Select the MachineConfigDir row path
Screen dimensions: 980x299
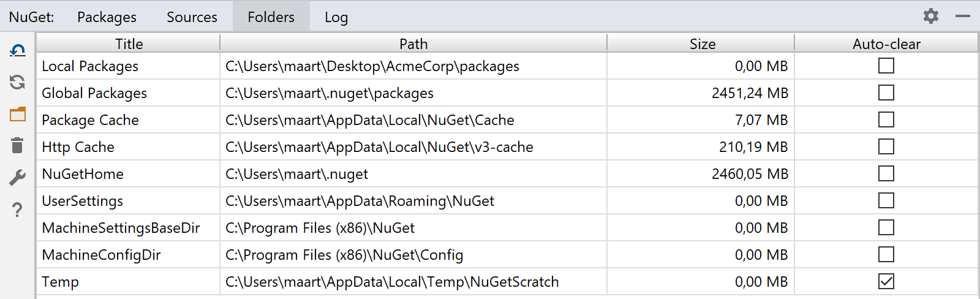pos(344,255)
